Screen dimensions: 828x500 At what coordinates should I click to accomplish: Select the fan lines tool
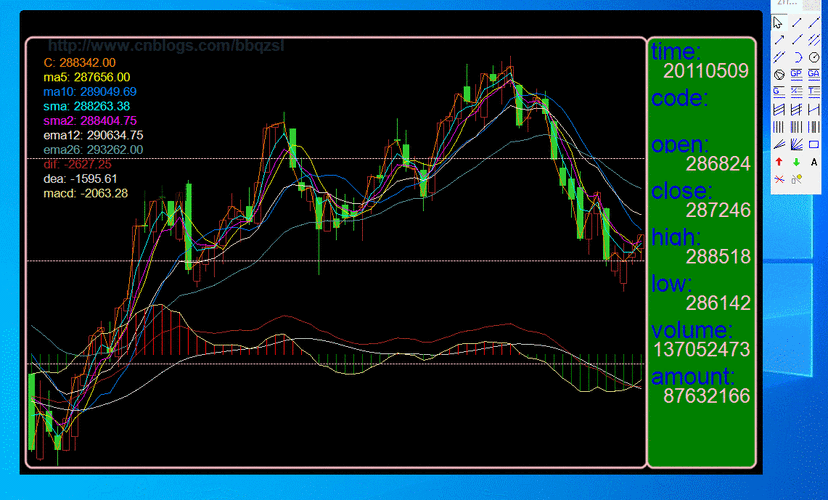(x=796, y=144)
